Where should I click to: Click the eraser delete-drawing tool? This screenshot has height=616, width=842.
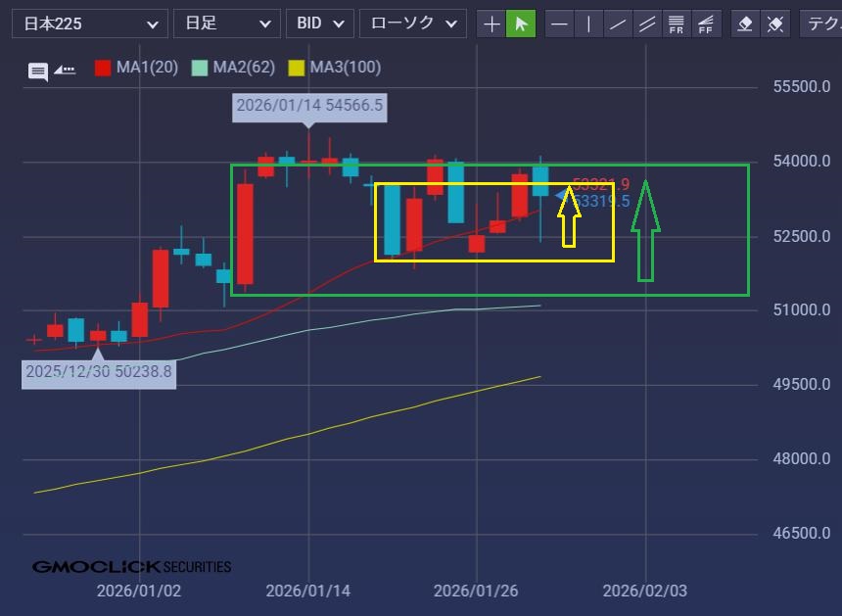coord(745,24)
